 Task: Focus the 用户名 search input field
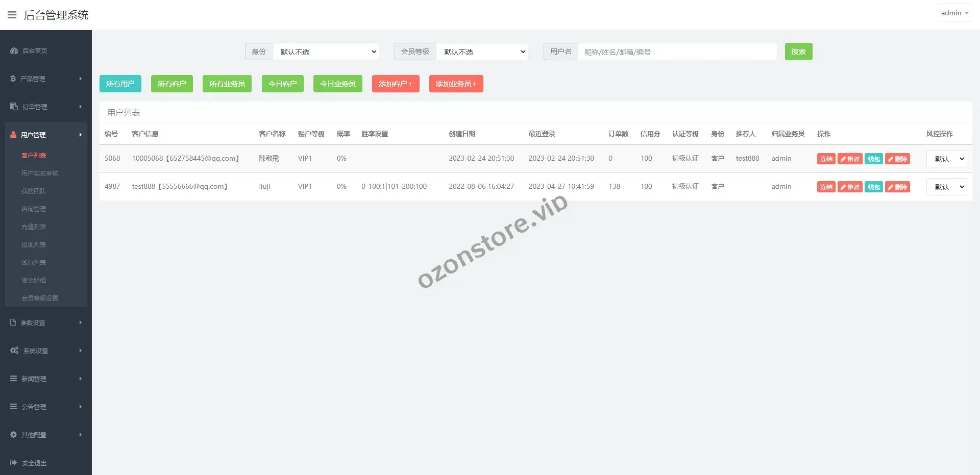click(x=677, y=52)
